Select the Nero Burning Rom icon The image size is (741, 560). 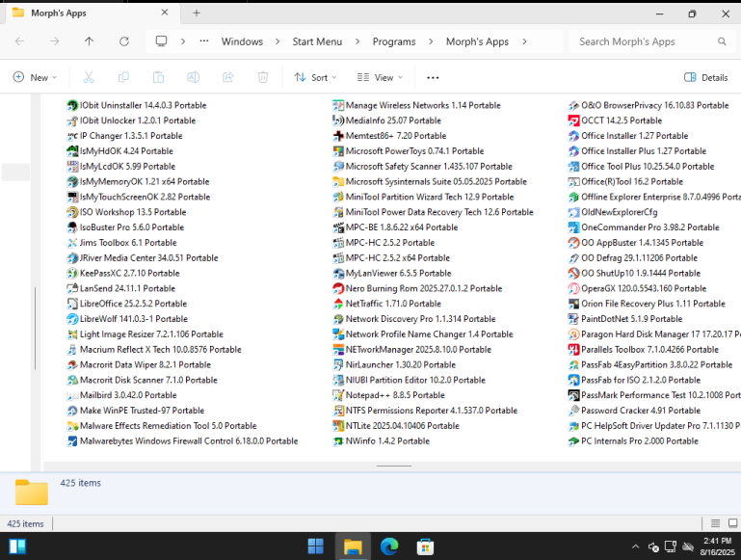coord(338,288)
